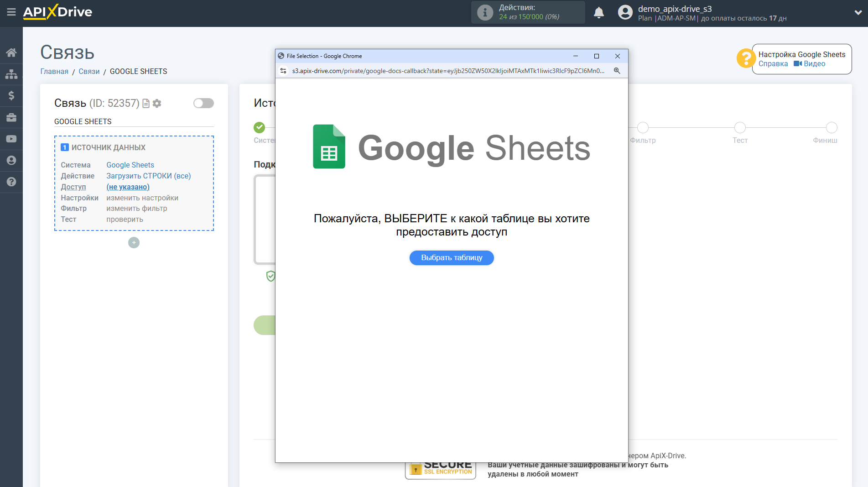Screen dimensions: 868x487
Task: Click the notifications bell icon
Action: tap(599, 13)
